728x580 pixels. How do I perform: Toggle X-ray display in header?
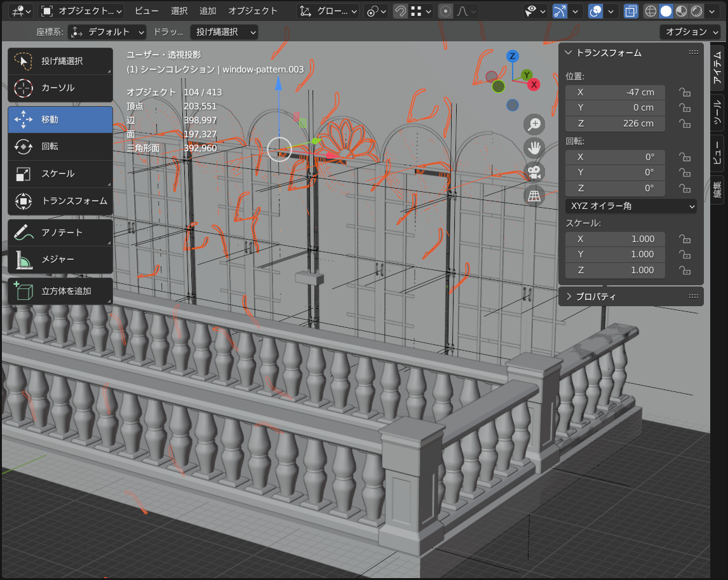pos(631,11)
